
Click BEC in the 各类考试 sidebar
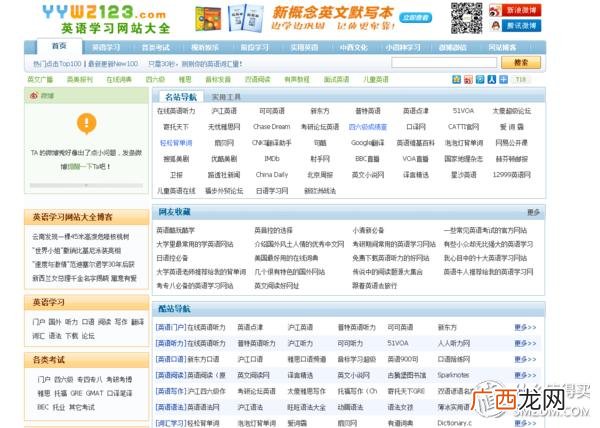point(43,407)
